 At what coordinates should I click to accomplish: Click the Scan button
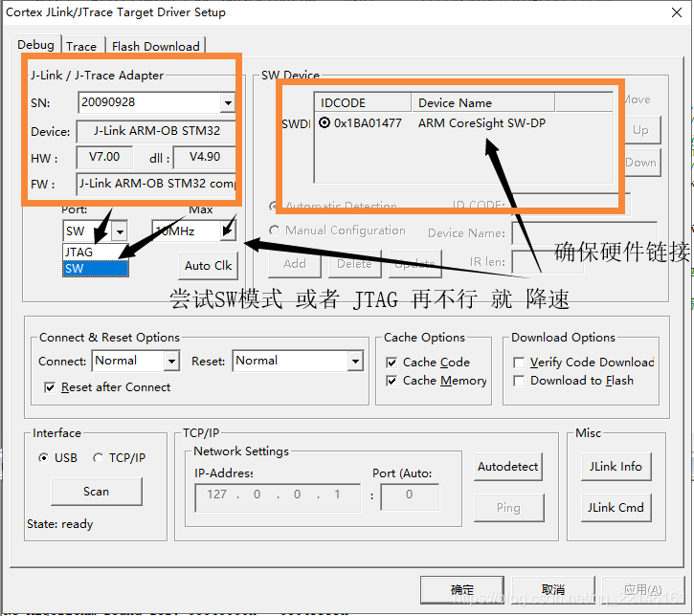click(97, 492)
